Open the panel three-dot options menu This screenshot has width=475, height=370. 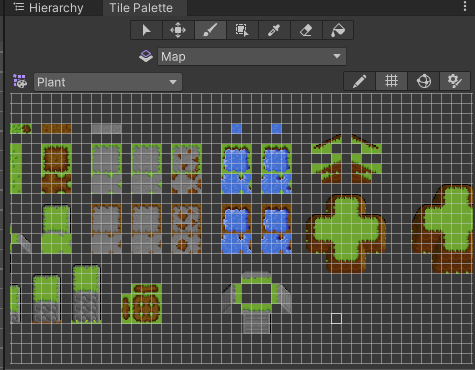pos(465,6)
